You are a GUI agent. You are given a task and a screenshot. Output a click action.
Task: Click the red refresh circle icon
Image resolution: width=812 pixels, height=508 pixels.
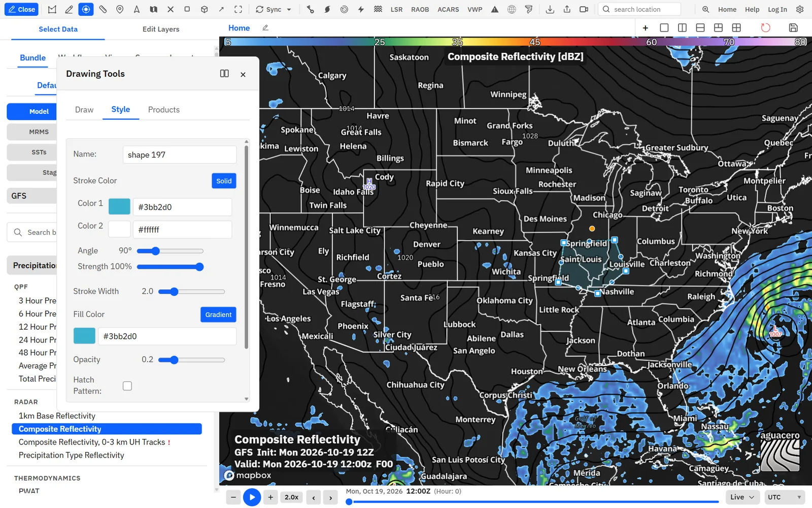[x=765, y=28]
